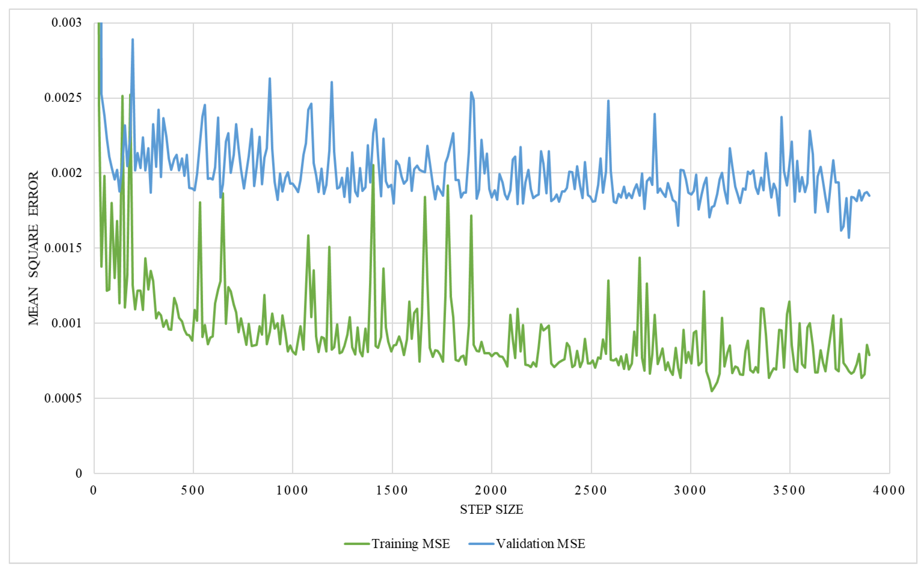924x573 pixels.
Task: Click the 3000 x-axis tick label
Action: (690, 490)
